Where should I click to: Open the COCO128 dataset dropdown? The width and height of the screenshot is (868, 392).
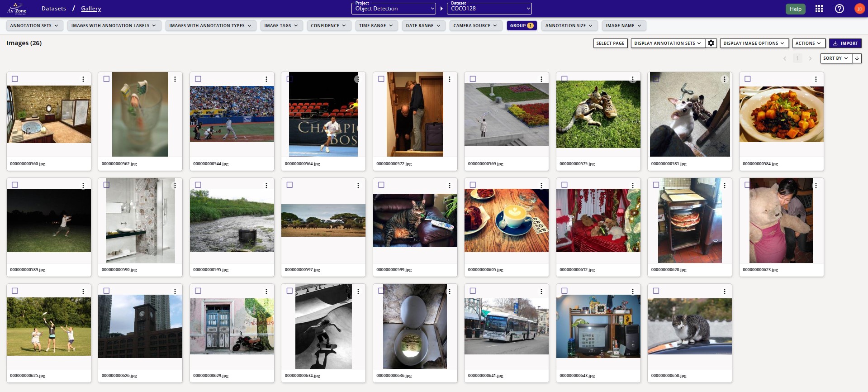489,9
